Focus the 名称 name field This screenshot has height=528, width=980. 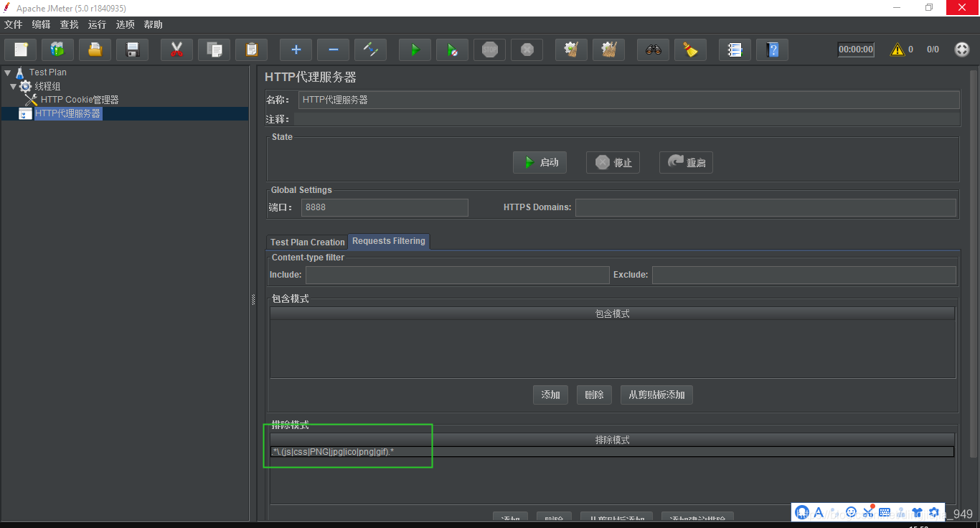[x=629, y=100]
